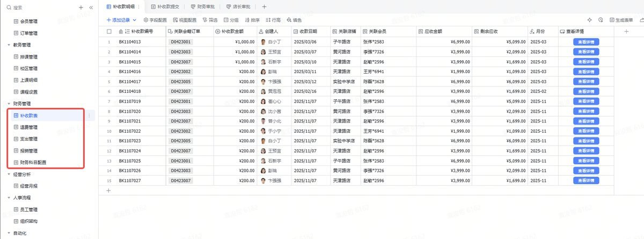Add a new column with plus header

pos(626,31)
